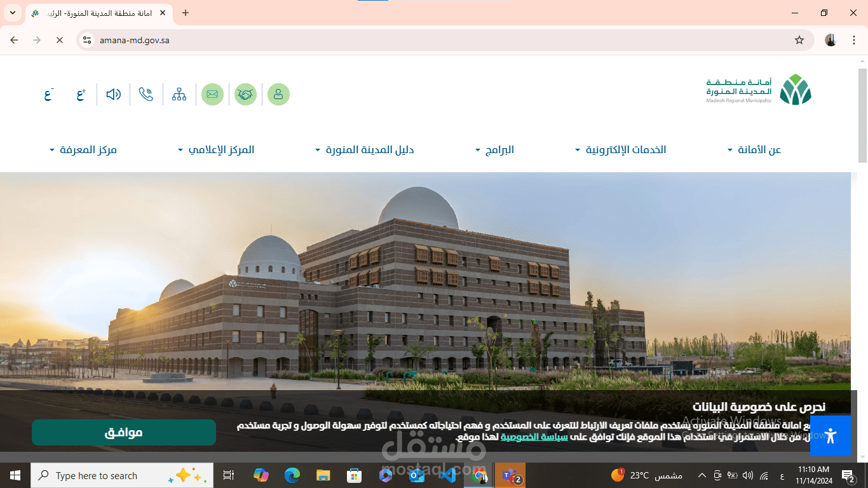Click the green envelope mail icon
The image size is (868, 488).
[x=212, y=95]
